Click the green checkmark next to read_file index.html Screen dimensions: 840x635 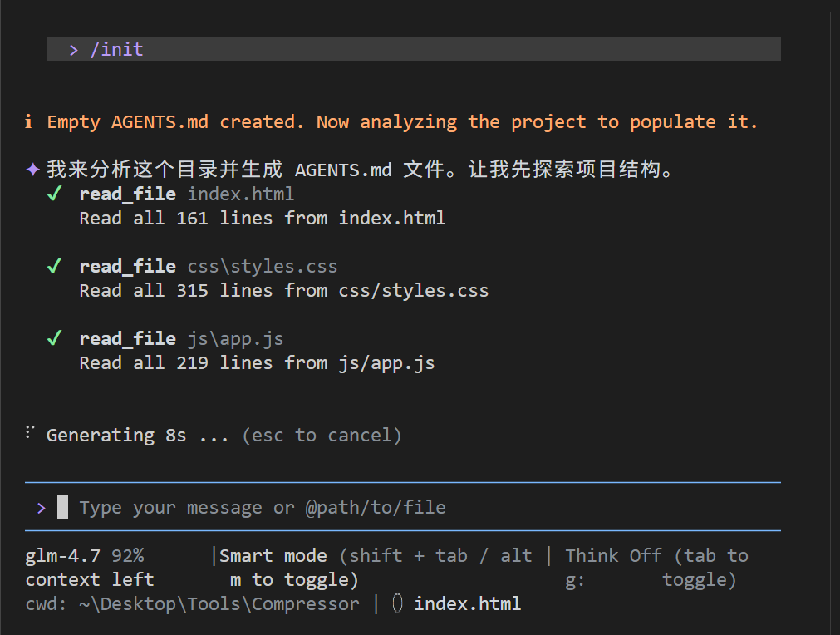[55, 194]
